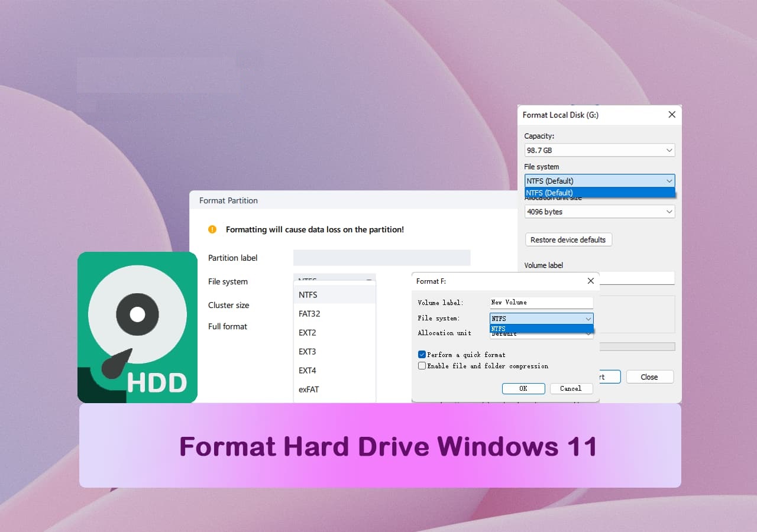
Task: Click progress bar in Format Local Disk dialog
Action: point(637,346)
